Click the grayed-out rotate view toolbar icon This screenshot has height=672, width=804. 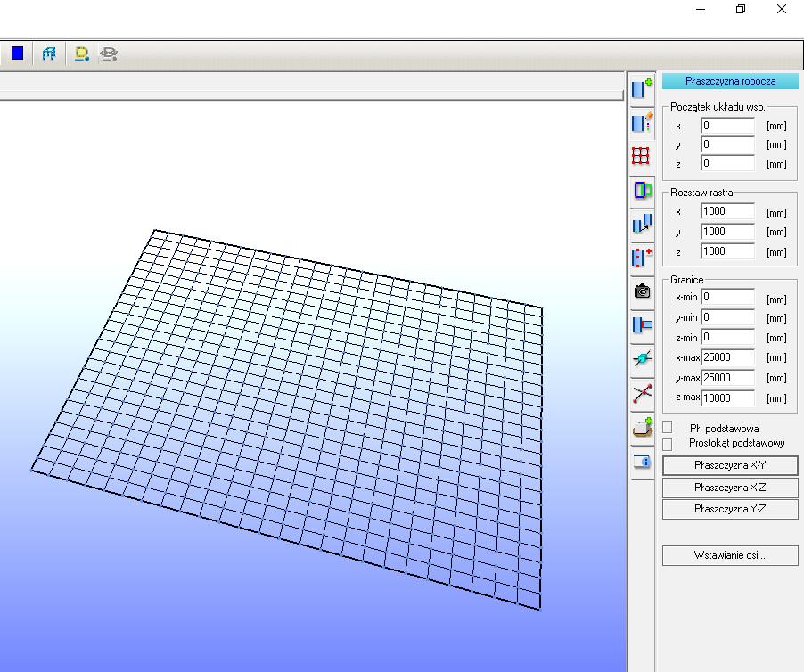click(109, 53)
